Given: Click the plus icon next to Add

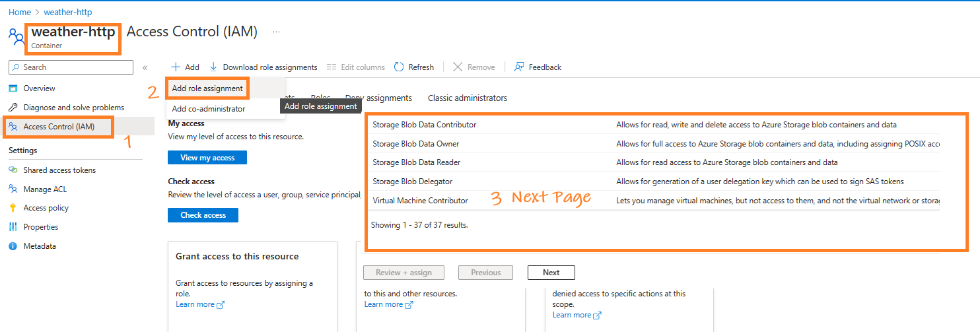Looking at the screenshot, I should 176,67.
